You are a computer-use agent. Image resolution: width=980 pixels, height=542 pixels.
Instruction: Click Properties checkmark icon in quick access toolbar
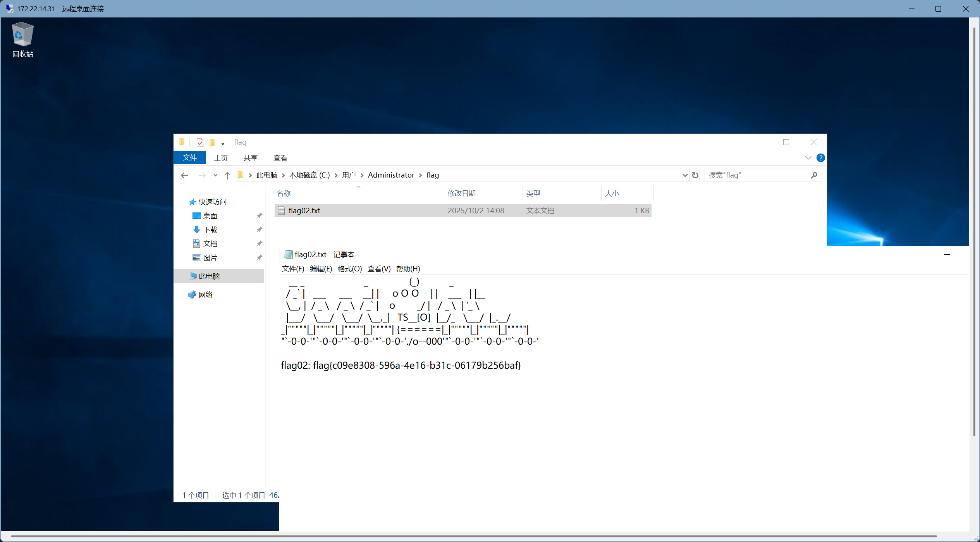pyautogui.click(x=200, y=143)
